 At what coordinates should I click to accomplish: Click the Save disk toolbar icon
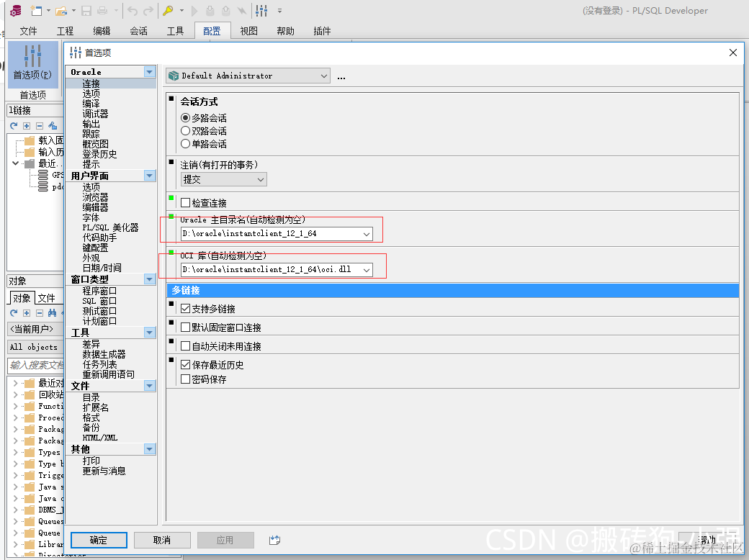86,10
